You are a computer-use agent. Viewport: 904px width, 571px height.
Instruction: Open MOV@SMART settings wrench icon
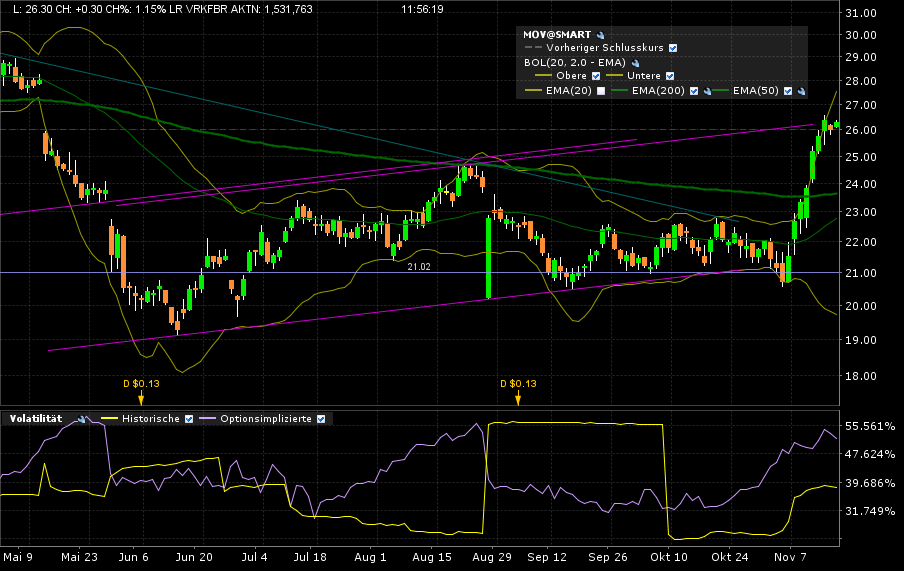(x=601, y=34)
